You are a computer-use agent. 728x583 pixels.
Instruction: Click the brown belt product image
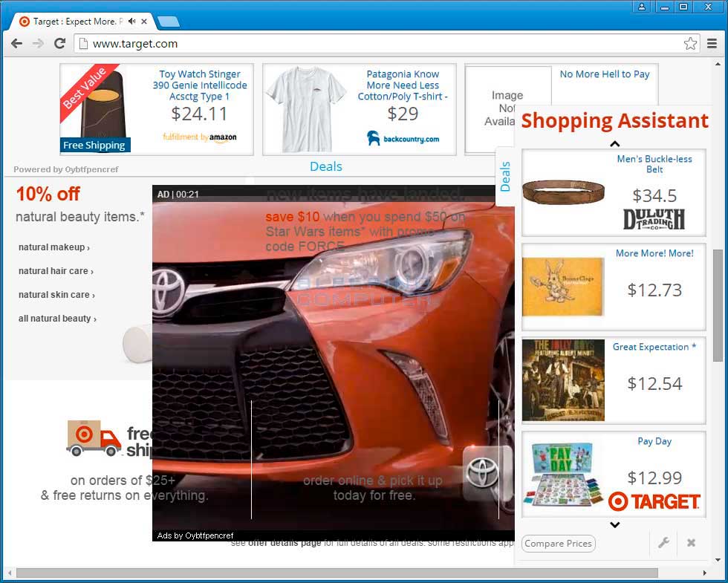[563, 192]
